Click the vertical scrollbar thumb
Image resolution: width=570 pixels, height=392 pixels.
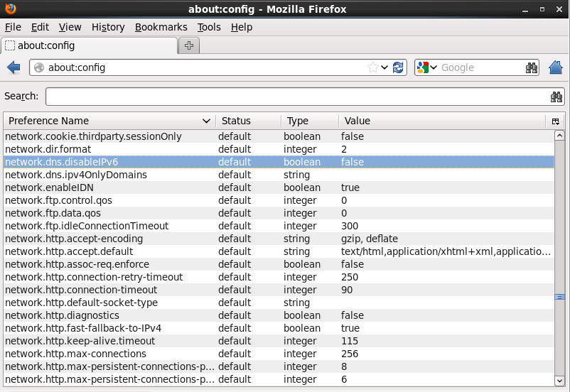coord(559,297)
